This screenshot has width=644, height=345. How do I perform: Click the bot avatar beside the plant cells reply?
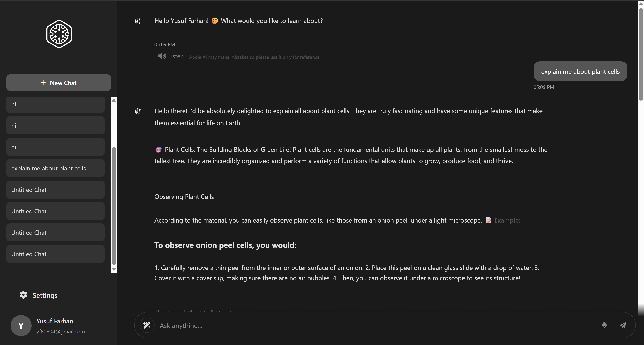[138, 111]
